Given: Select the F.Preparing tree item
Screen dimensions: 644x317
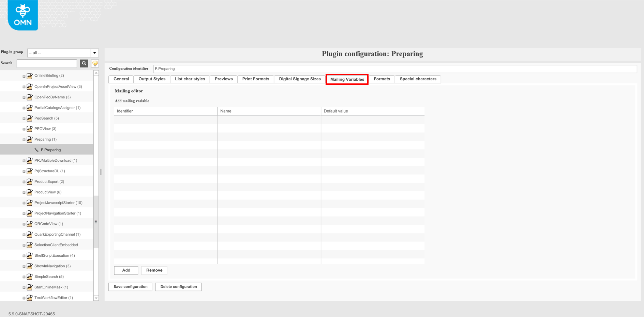Looking at the screenshot, I should click(50, 149).
